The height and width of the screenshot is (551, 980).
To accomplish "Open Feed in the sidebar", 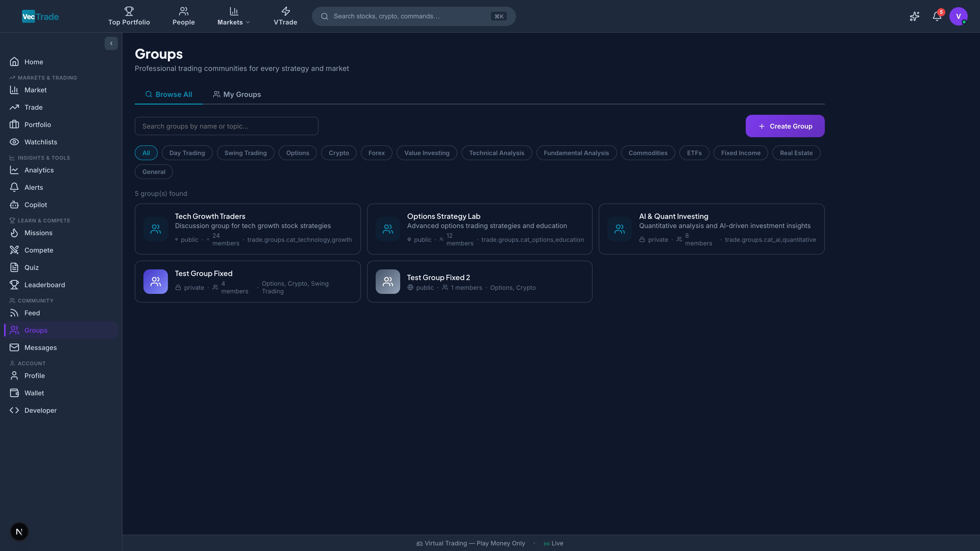I will pos(61,312).
